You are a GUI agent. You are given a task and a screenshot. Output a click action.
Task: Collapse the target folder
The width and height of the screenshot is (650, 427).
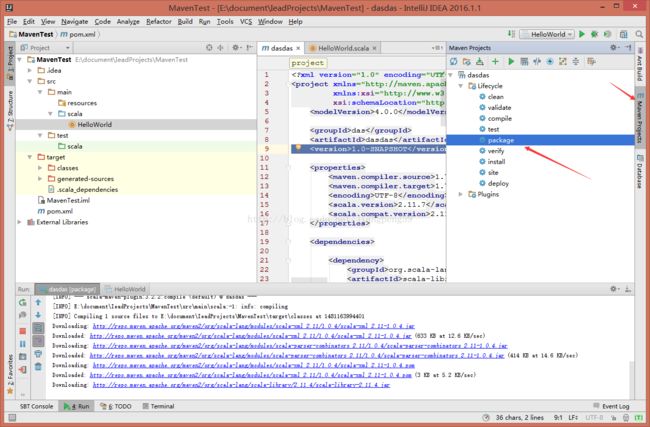pos(29,157)
